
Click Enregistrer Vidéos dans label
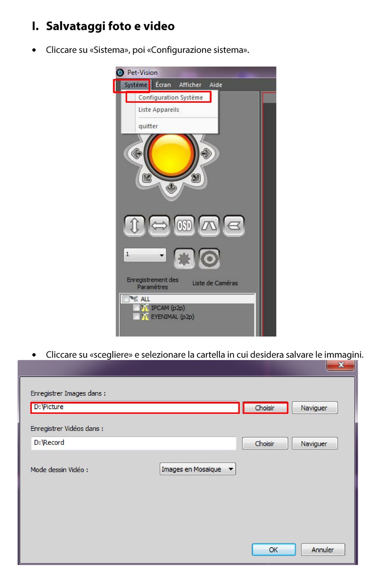(67, 429)
